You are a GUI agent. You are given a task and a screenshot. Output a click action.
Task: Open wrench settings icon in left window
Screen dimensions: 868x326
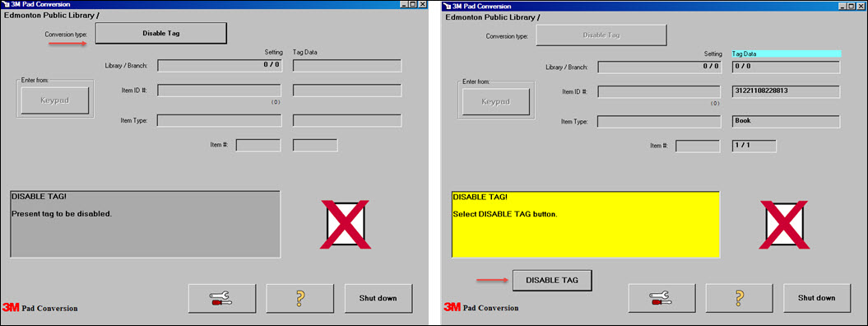pyautogui.click(x=222, y=298)
